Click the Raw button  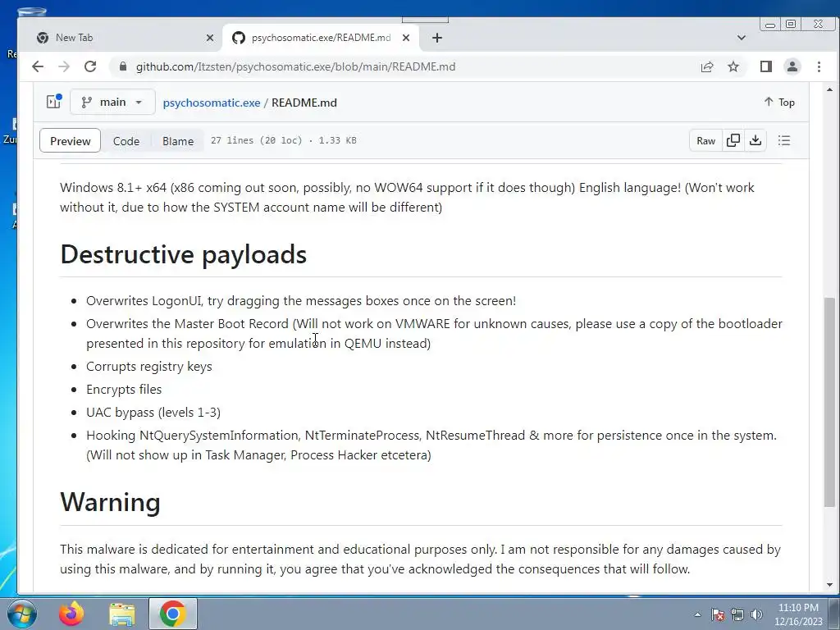tap(705, 140)
